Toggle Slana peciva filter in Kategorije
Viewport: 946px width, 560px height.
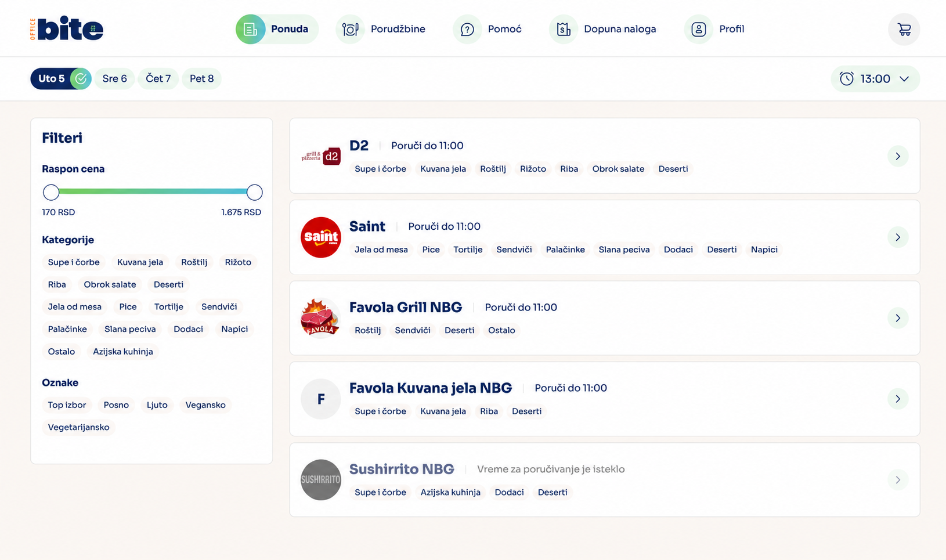tap(130, 329)
